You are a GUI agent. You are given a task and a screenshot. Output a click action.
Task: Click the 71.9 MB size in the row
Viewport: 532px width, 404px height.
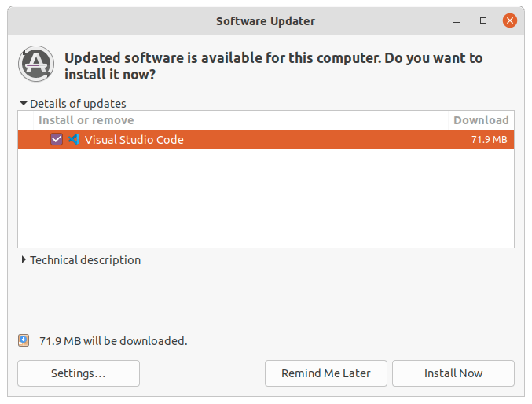[490, 140]
